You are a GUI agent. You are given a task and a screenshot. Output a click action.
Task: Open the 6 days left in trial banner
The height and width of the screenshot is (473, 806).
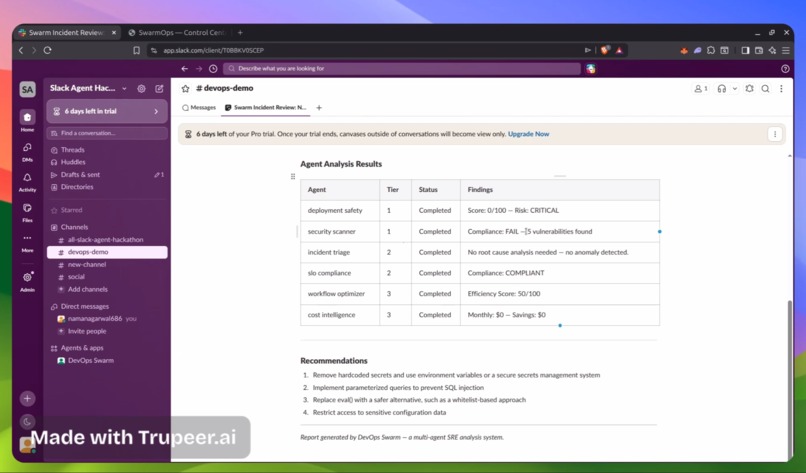coord(107,111)
